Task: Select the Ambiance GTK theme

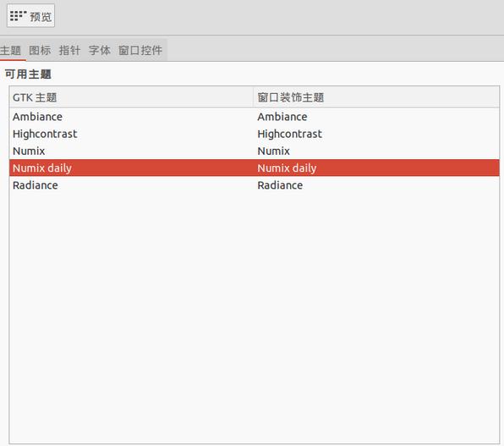Action: tap(37, 117)
